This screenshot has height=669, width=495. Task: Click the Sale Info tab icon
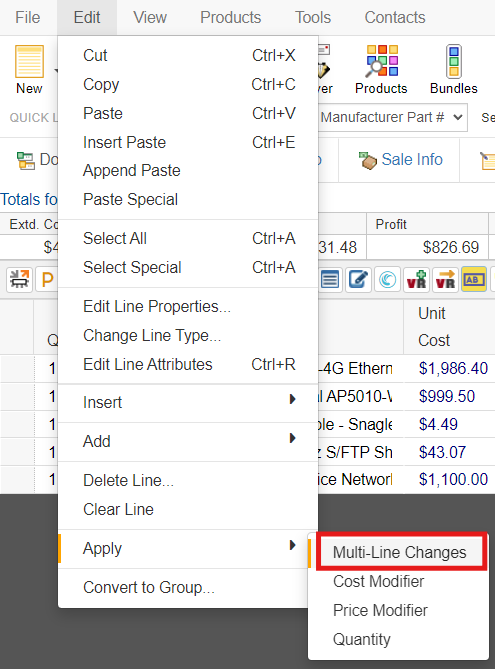(368, 160)
